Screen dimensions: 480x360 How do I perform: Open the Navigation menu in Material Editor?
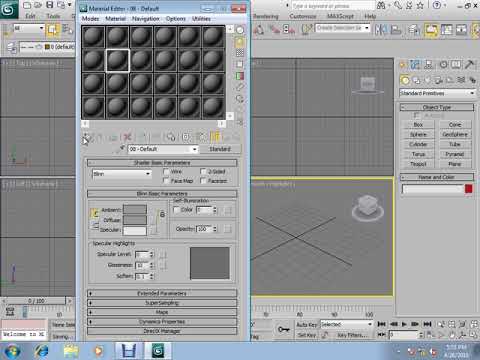[x=146, y=19]
